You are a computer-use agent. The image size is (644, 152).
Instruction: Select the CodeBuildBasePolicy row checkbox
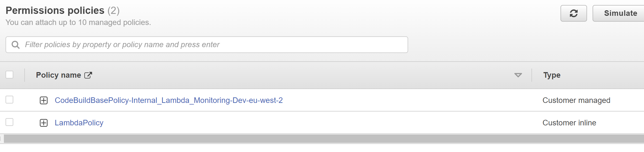click(x=9, y=100)
